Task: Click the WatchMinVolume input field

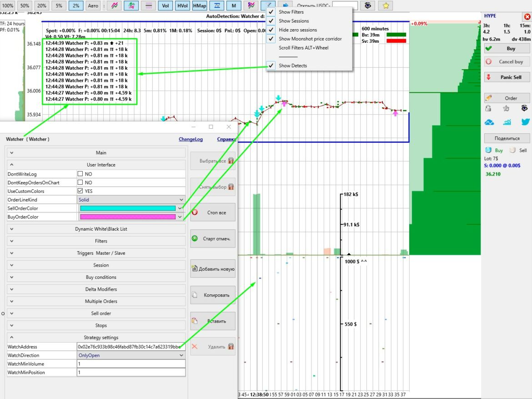Action: 131,364
